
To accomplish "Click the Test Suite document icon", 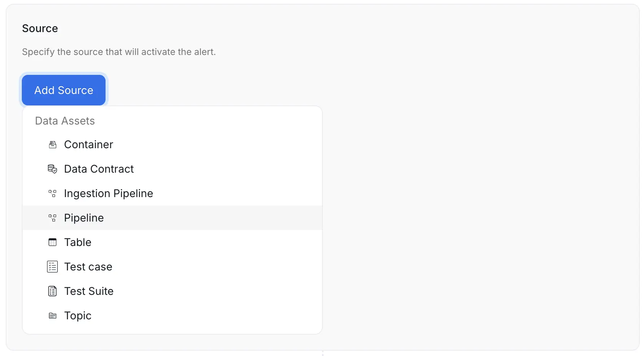I will pyautogui.click(x=52, y=291).
